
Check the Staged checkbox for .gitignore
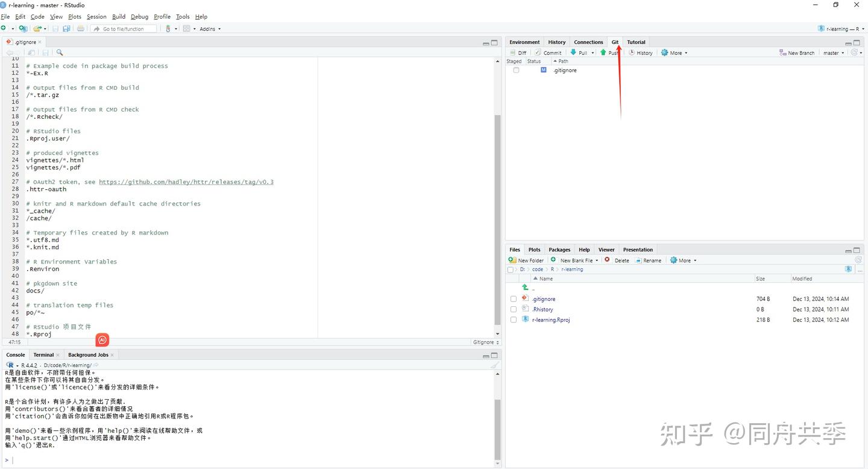click(516, 70)
